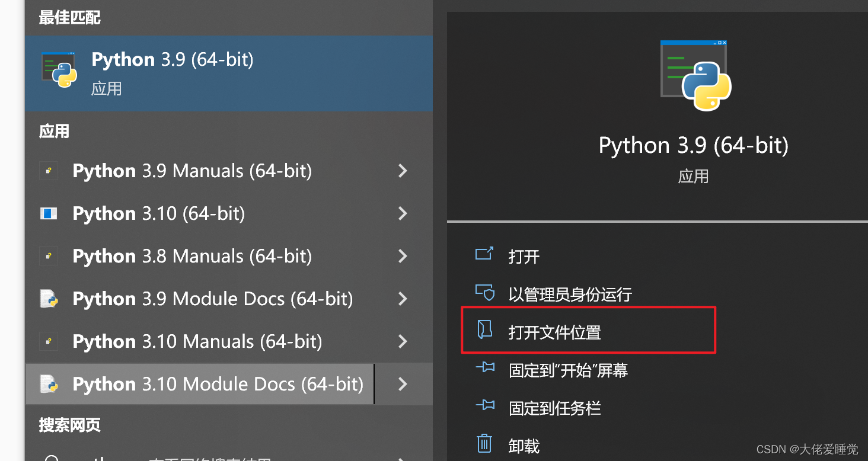Click the 卸载 trash can icon
868x461 pixels.
484,443
